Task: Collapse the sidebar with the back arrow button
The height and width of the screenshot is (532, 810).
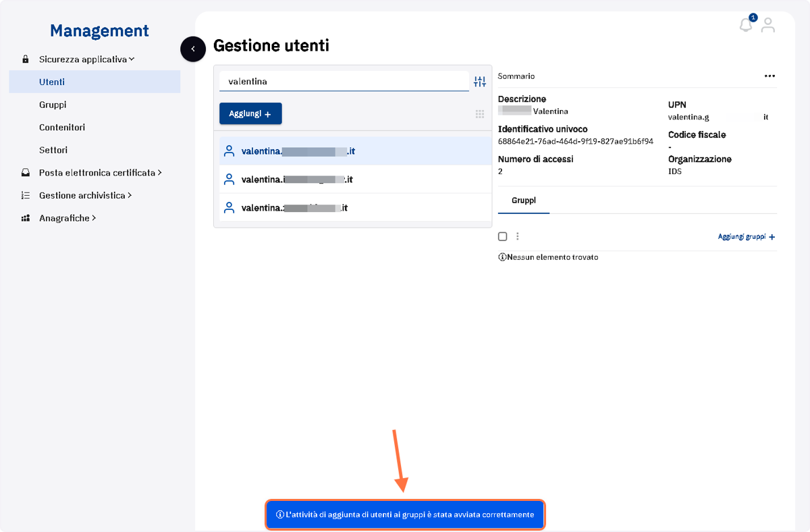Action: (x=193, y=49)
